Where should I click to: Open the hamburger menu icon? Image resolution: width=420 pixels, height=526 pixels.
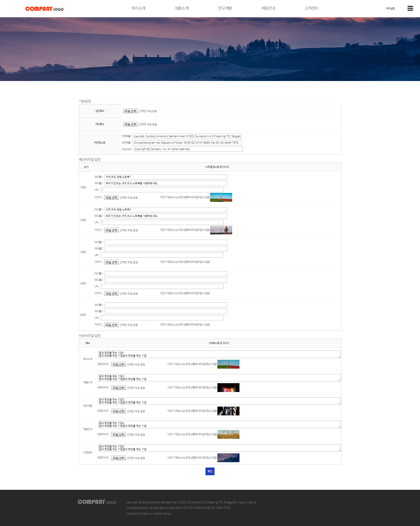pos(410,8)
